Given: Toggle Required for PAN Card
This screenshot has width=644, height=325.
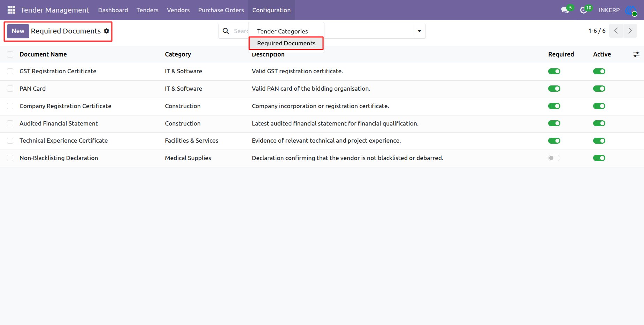Looking at the screenshot, I should point(554,89).
